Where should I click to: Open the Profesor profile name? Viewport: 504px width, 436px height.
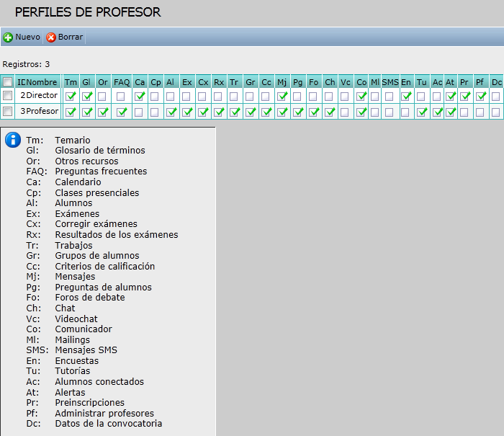pos(42,111)
